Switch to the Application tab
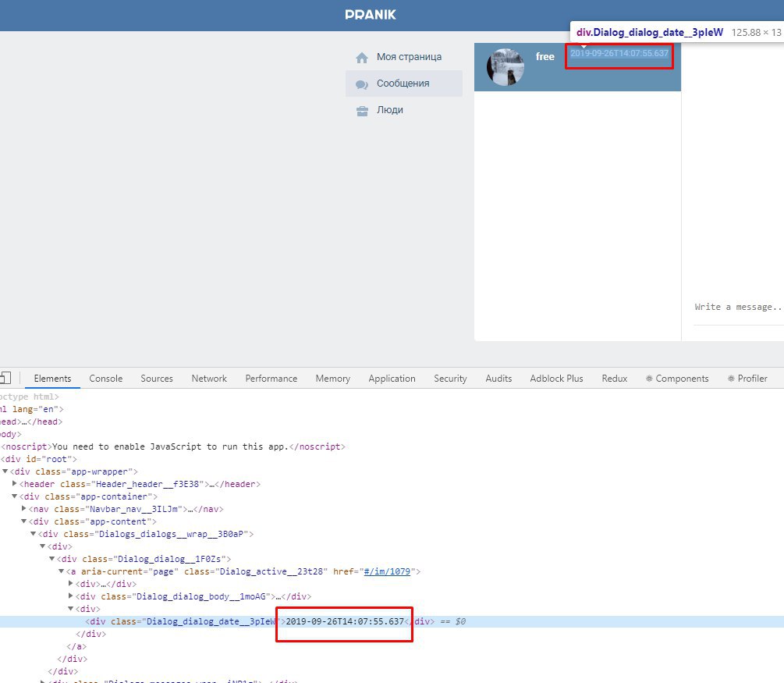Image resolution: width=784 pixels, height=683 pixels. (392, 379)
